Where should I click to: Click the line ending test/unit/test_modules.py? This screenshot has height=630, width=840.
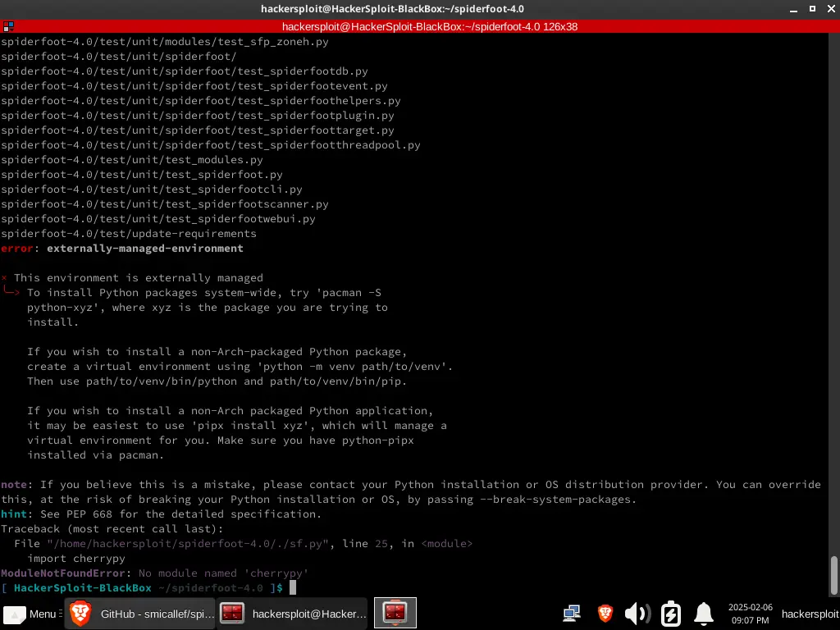pos(132,160)
